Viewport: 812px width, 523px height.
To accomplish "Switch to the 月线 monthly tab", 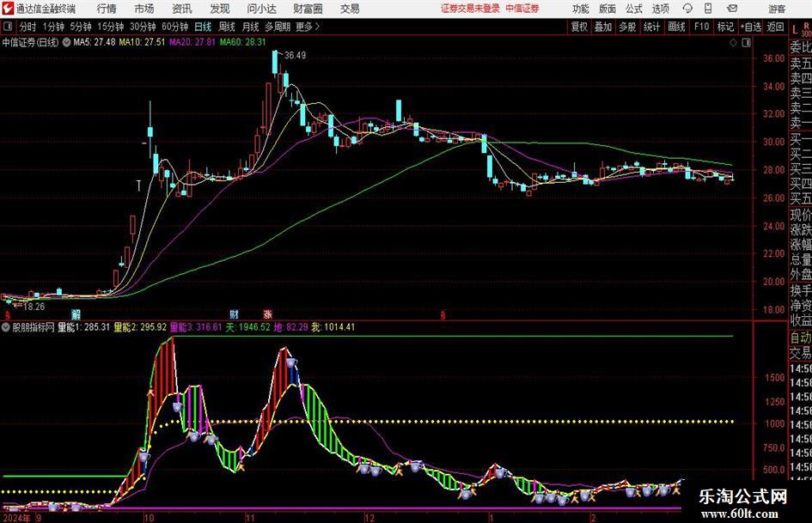I will (x=250, y=27).
